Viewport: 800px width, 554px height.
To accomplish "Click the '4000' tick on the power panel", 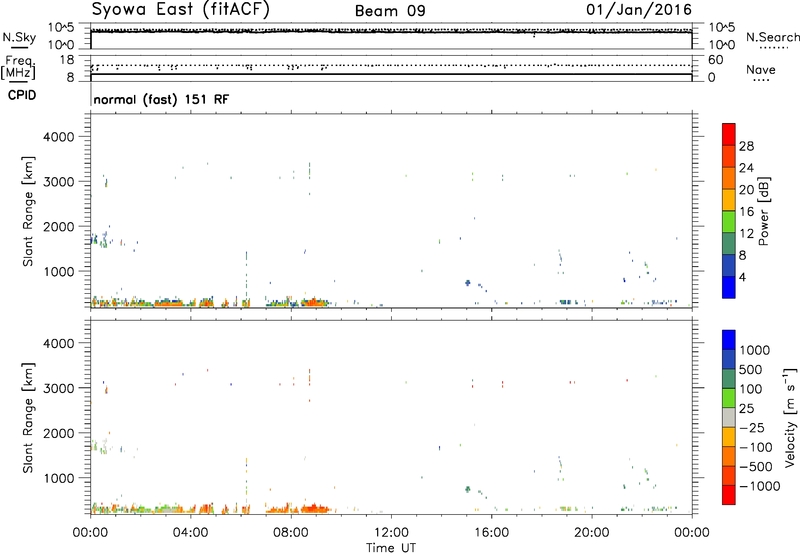I will pyautogui.click(x=59, y=137).
